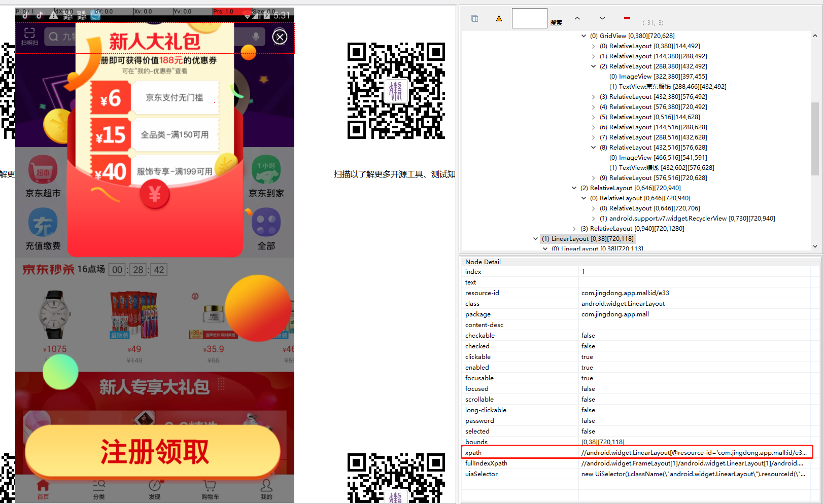This screenshot has height=504, width=824.
Task: Select the 购物车 icon in the app bottom bar
Action: 210,489
